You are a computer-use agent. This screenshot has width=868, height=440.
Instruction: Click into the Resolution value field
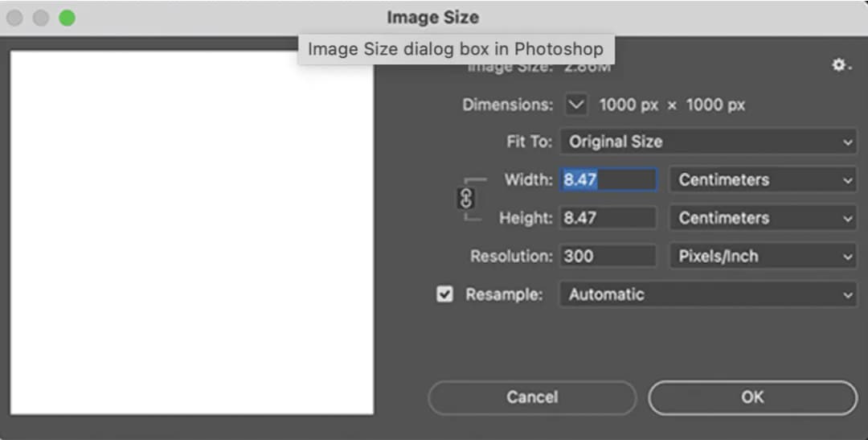click(608, 256)
